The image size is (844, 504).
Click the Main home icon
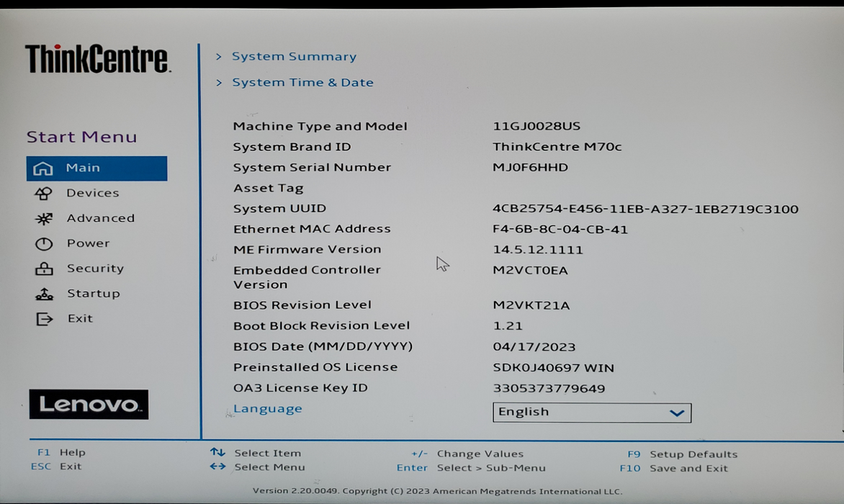coord(43,169)
